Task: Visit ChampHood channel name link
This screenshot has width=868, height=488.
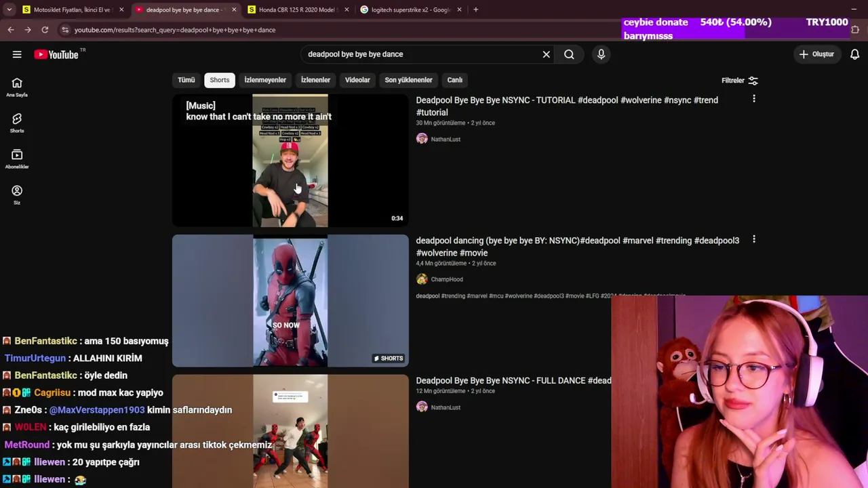Action: tap(447, 279)
